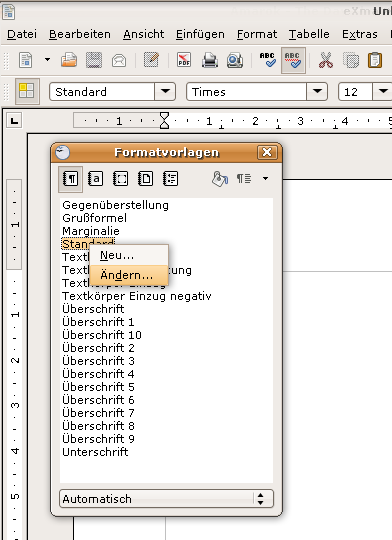Click the ruler tab stop type button
This screenshot has width=392, height=540.
pos(14,121)
